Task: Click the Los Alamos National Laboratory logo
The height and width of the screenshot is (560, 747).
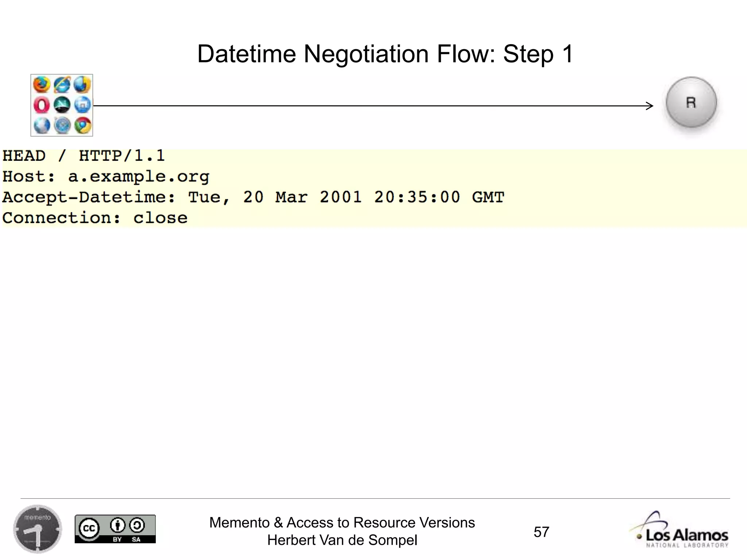Action: (679, 529)
